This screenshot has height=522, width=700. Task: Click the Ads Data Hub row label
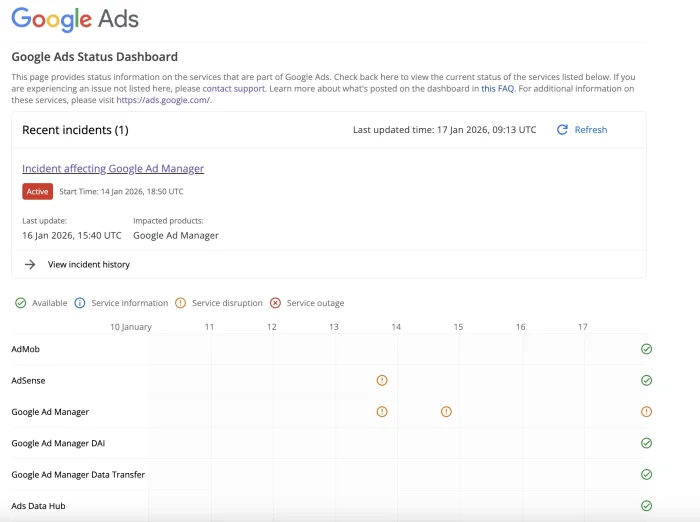point(38,505)
